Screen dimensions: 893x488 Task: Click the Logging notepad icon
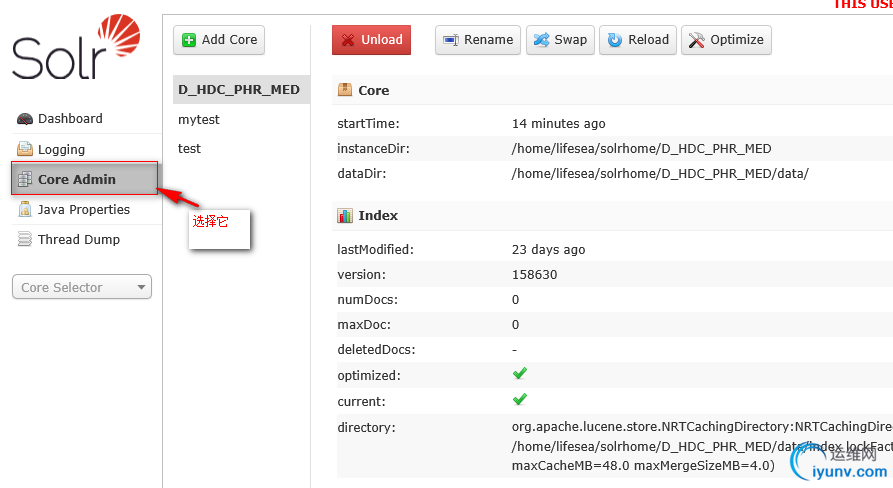24,149
